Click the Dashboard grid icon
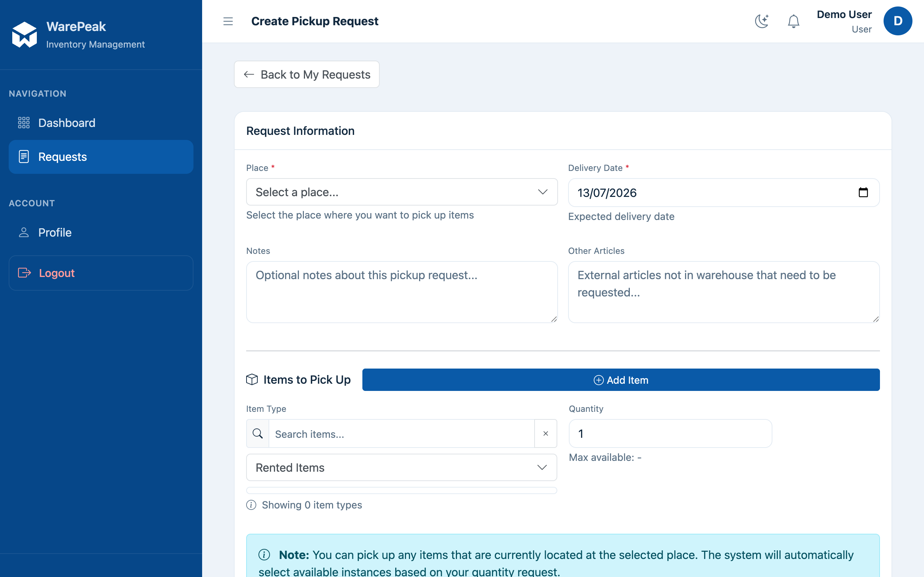The width and height of the screenshot is (924, 577). [x=24, y=123]
